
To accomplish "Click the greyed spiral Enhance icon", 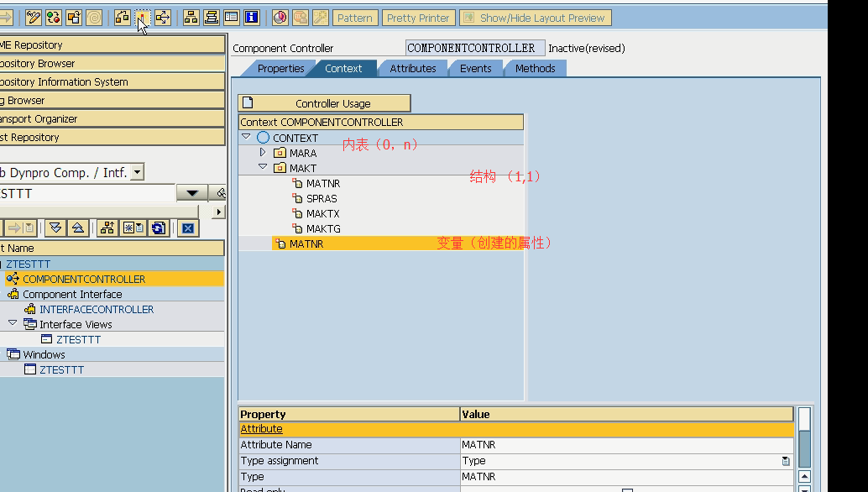I will (x=94, y=18).
